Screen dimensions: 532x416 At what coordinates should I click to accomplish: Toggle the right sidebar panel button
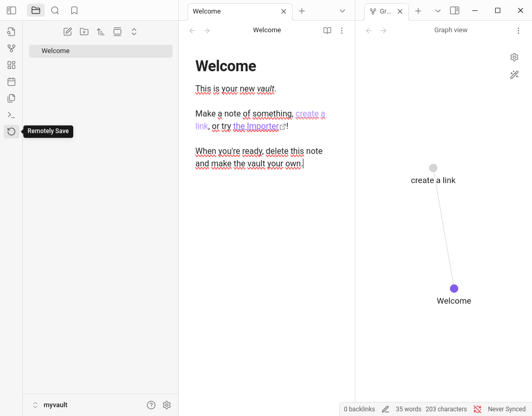(x=455, y=10)
